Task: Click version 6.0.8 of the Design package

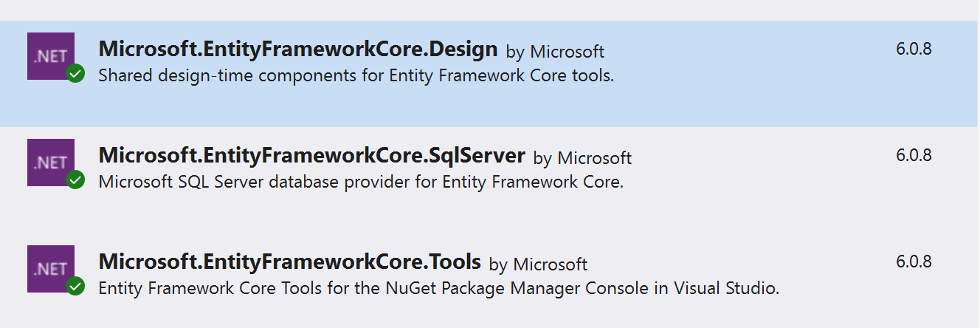Action: pyautogui.click(x=914, y=49)
